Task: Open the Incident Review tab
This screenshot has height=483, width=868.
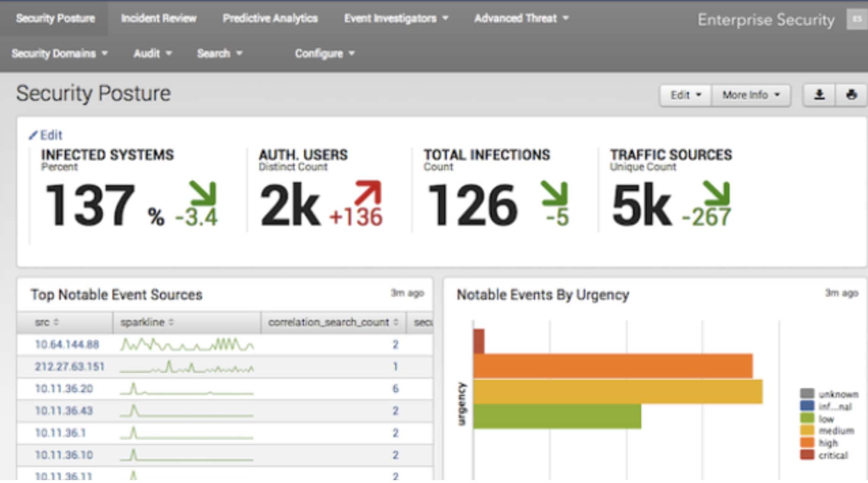Action: (159, 18)
